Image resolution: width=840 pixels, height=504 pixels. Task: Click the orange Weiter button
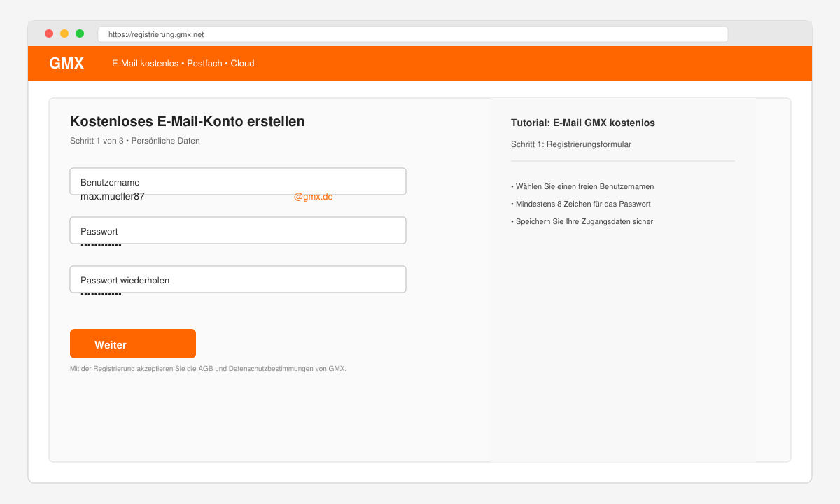(x=133, y=344)
